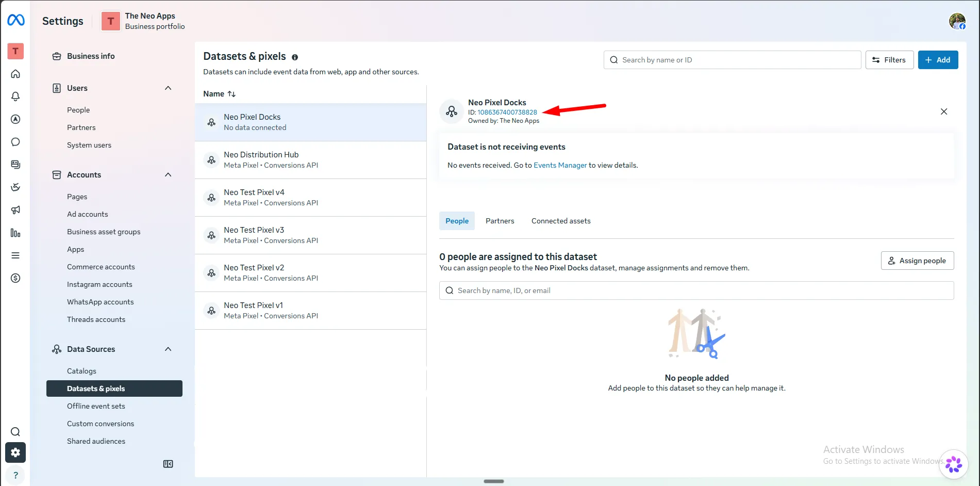This screenshot has height=486, width=980.
Task: Click the Meta logo icon
Action: [x=15, y=20]
